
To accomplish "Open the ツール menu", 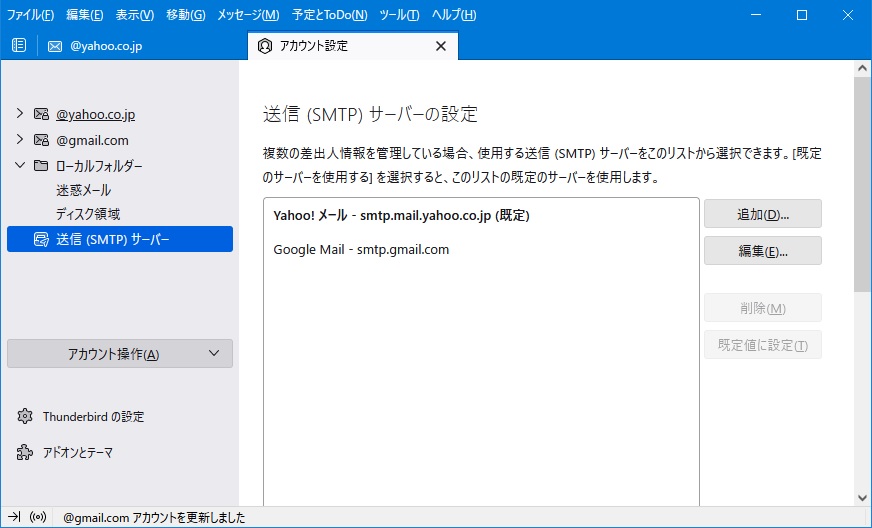I will pos(400,15).
